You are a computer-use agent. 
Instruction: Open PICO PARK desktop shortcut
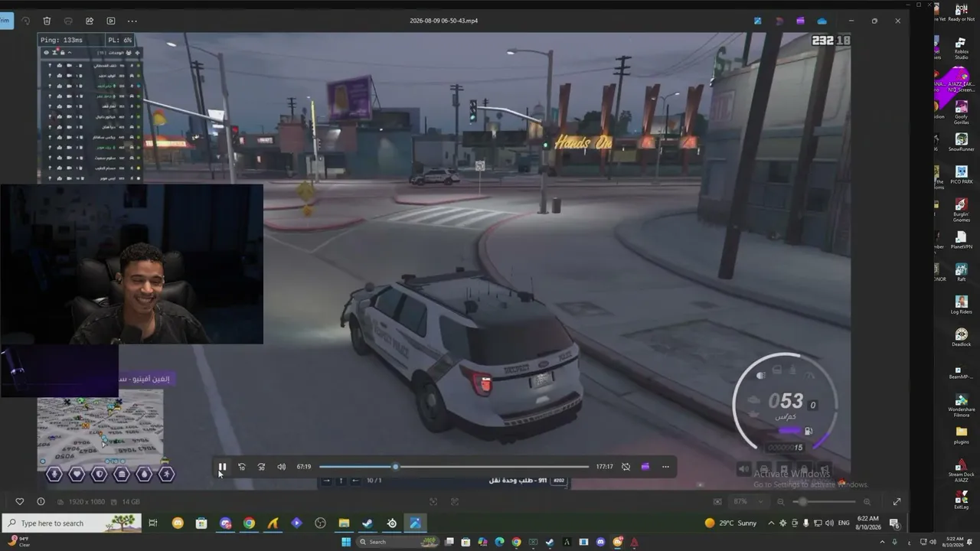961,175
